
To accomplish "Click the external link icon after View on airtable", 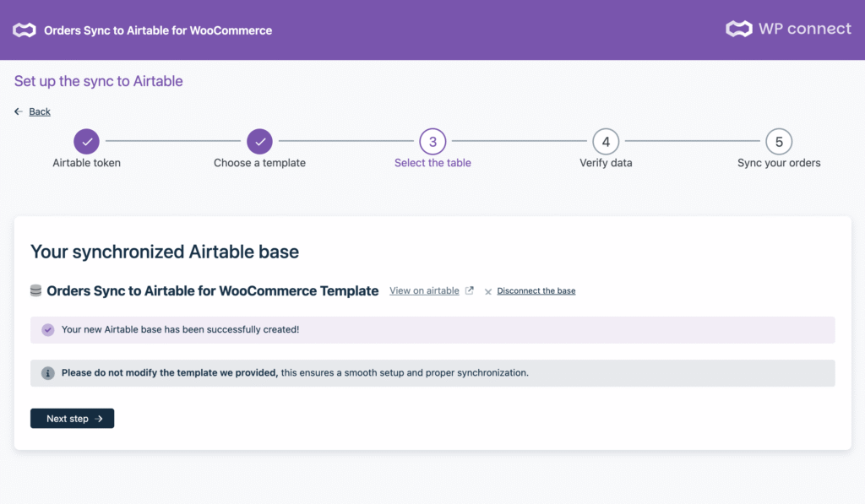I will pos(470,291).
